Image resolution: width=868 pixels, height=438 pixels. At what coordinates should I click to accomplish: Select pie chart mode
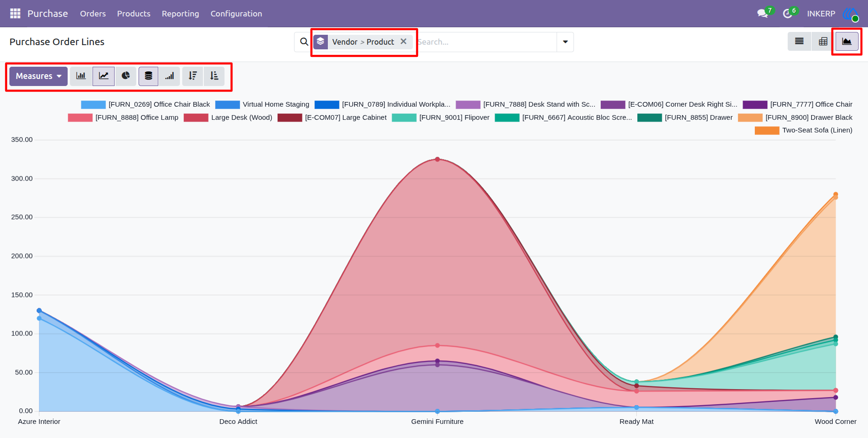pyautogui.click(x=125, y=76)
